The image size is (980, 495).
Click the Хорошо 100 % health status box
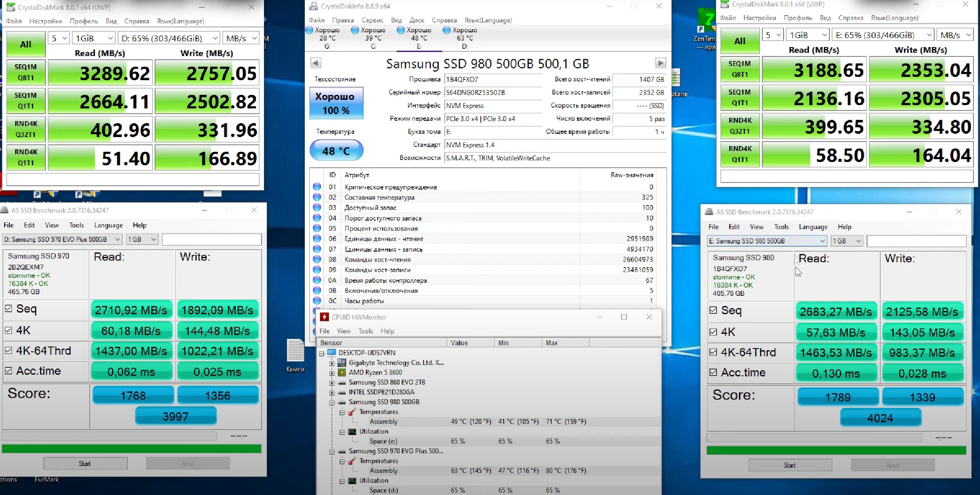click(336, 103)
